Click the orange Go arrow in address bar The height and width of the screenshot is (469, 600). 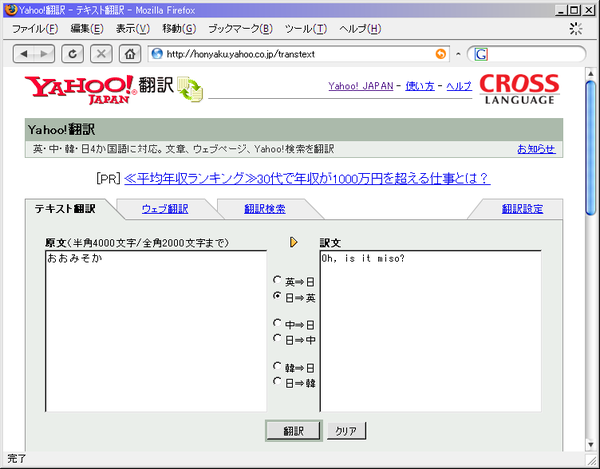click(441, 54)
